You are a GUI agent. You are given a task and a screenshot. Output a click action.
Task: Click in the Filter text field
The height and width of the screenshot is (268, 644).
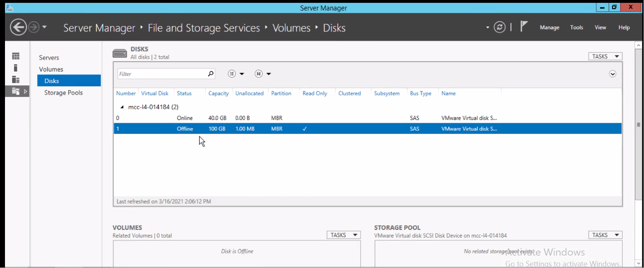tap(162, 74)
